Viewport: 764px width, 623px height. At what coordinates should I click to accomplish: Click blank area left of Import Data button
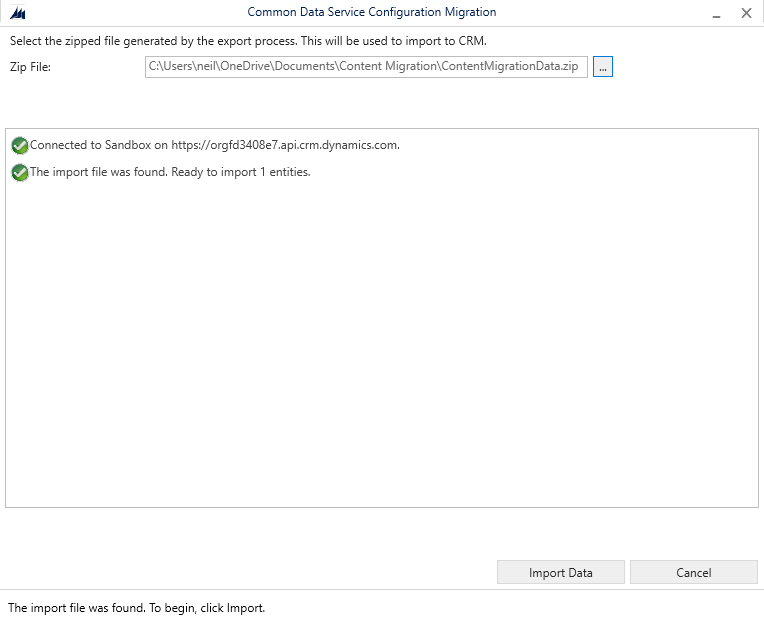[x=250, y=573]
